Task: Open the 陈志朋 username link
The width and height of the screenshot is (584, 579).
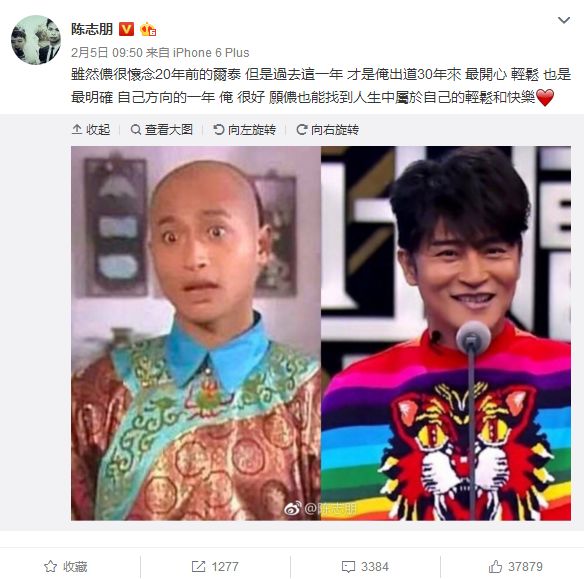Action: (x=92, y=29)
